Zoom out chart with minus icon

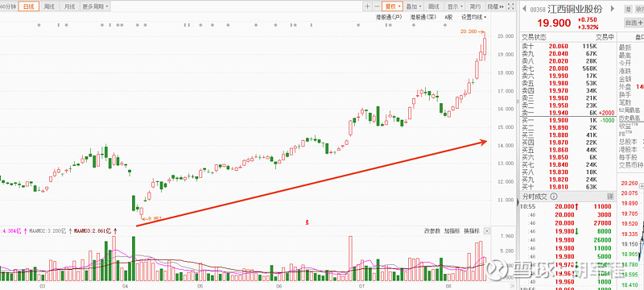coord(376,6)
